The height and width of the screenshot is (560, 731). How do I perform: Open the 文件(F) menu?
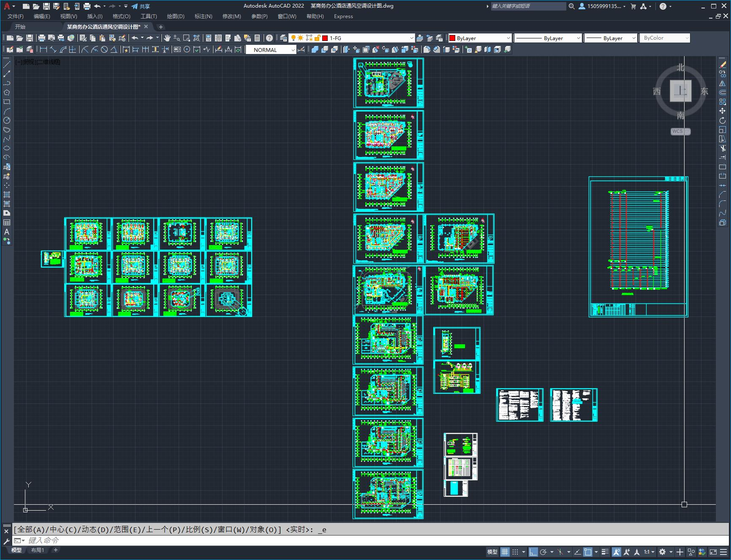click(16, 16)
